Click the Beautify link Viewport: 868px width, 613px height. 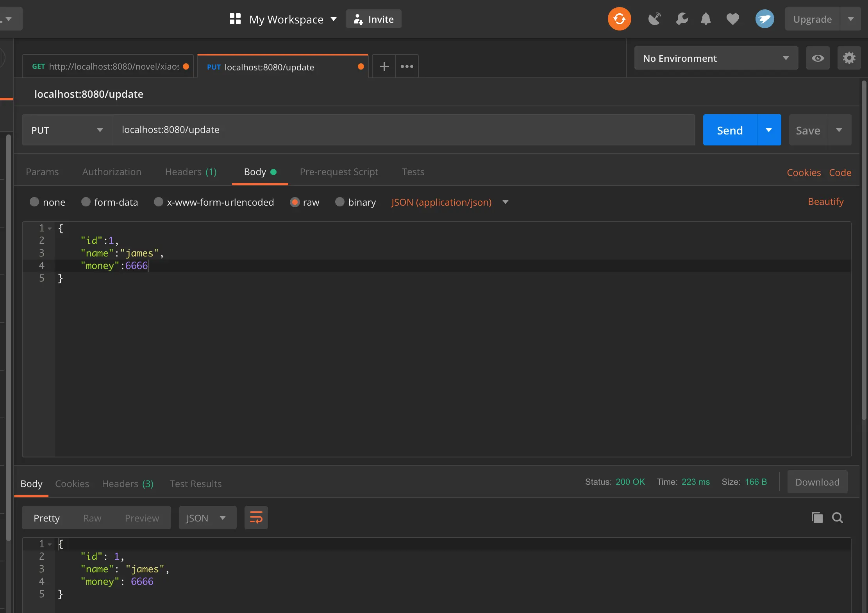coord(825,202)
